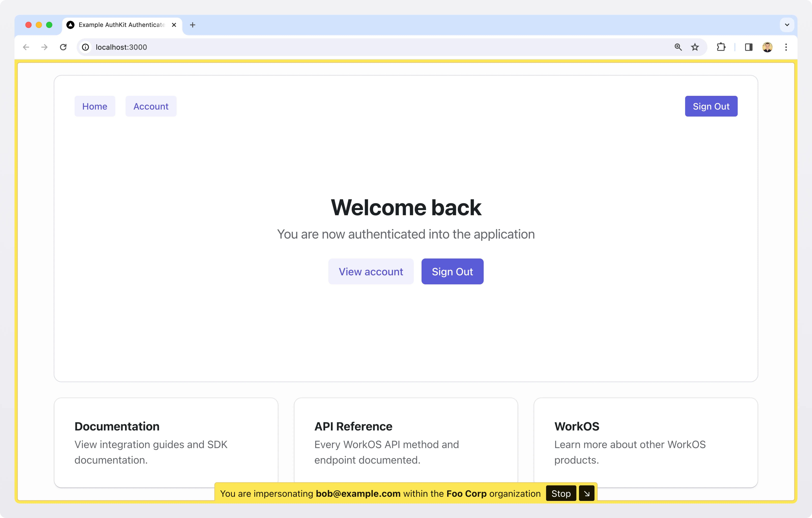
Task: Click the yellow minimize window button
Action: [x=39, y=25]
